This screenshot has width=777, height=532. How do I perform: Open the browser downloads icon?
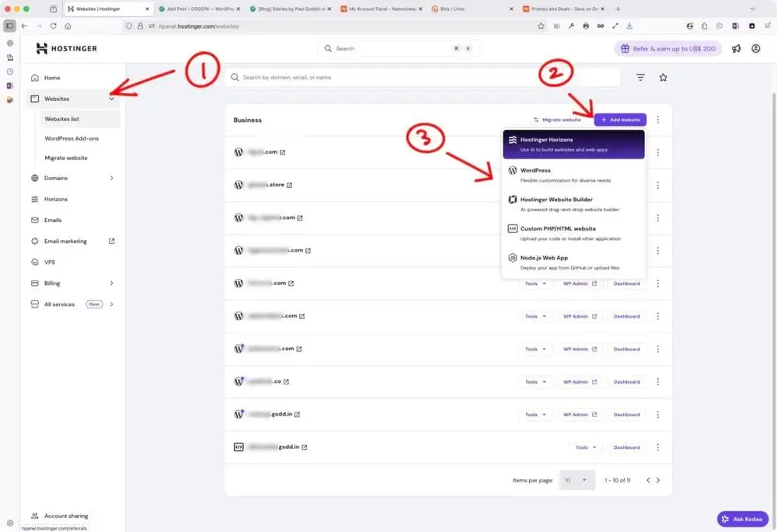pyautogui.click(x=629, y=26)
